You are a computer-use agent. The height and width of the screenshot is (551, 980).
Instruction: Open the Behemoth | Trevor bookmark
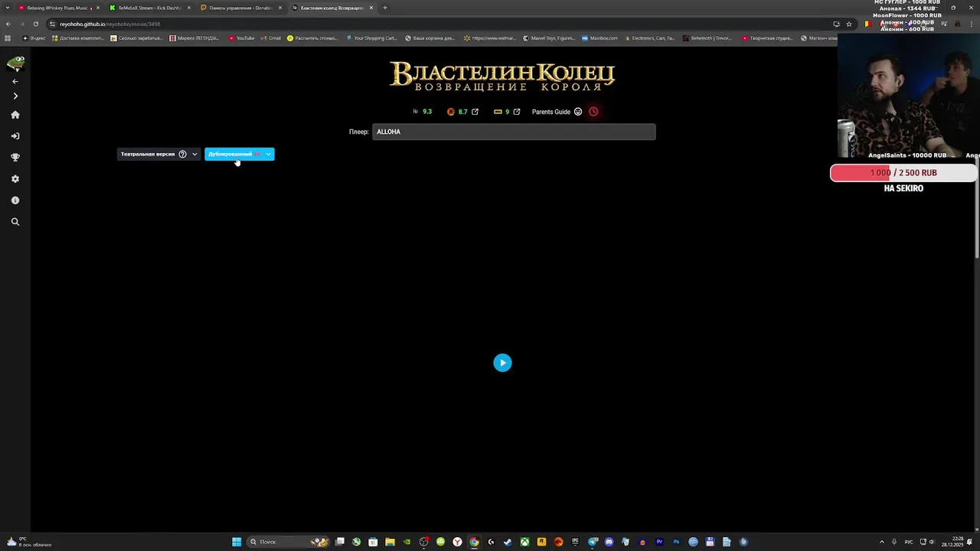pyautogui.click(x=707, y=38)
